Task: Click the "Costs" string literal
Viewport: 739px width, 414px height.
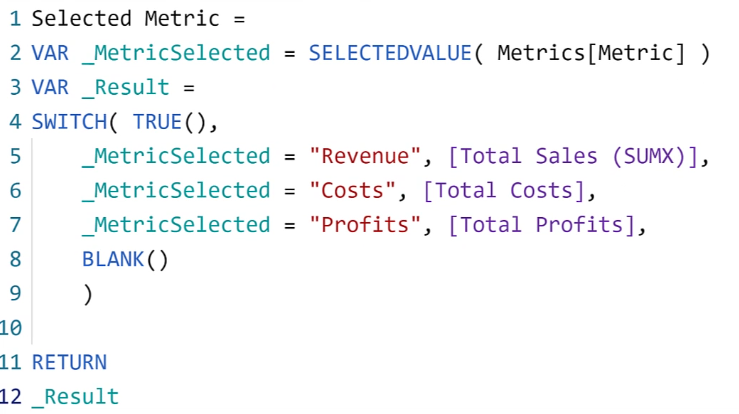Action: point(352,190)
